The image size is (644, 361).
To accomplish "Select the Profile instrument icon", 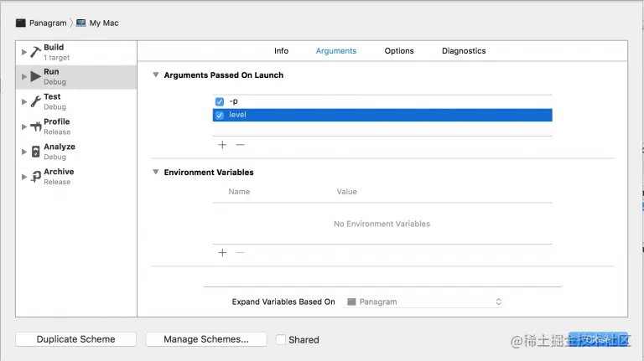I will [35, 126].
